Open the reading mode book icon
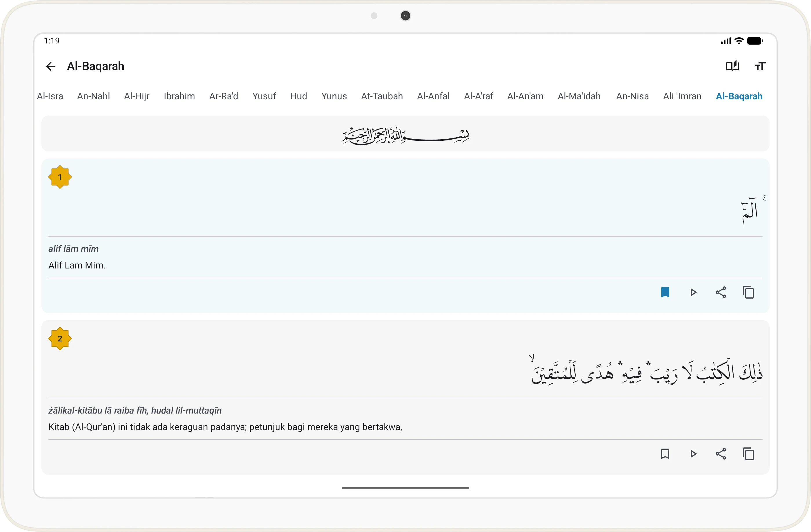 pos(732,66)
